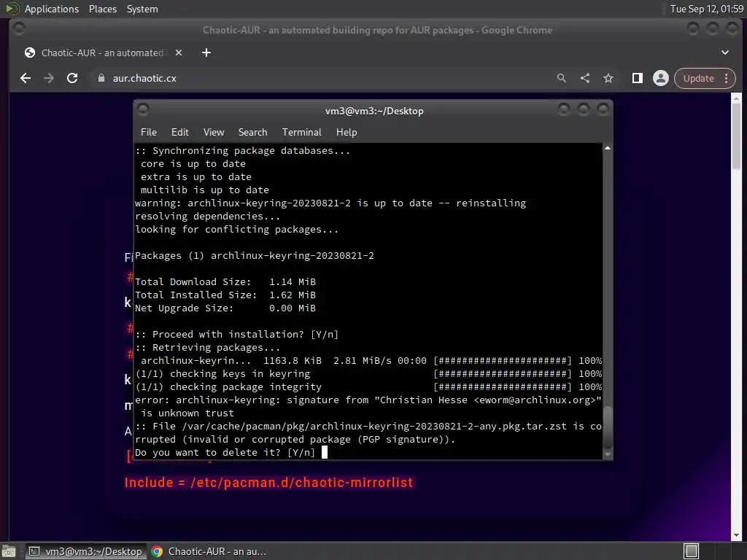Image resolution: width=747 pixels, height=560 pixels.
Task: Click the page scrollbar down arrow
Action: 736,535
